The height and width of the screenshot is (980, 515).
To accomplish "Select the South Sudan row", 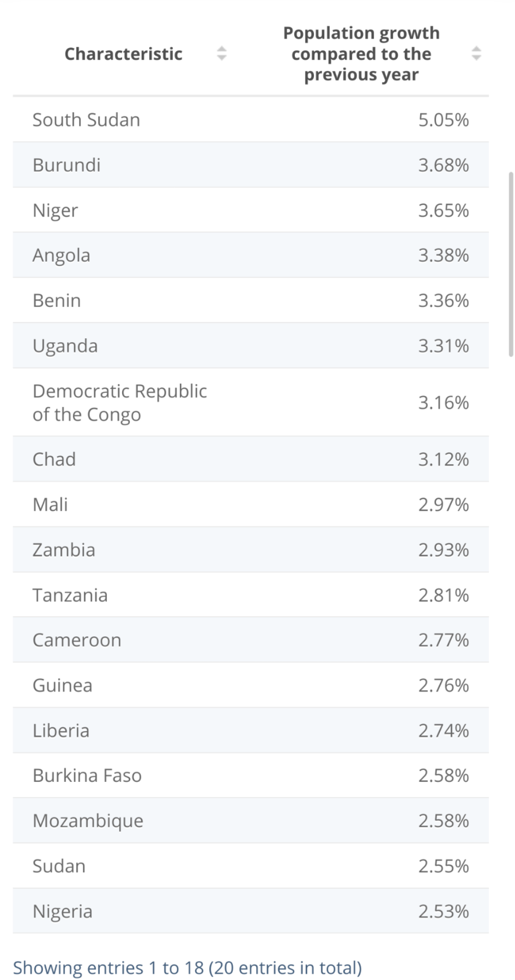I will click(251, 119).
